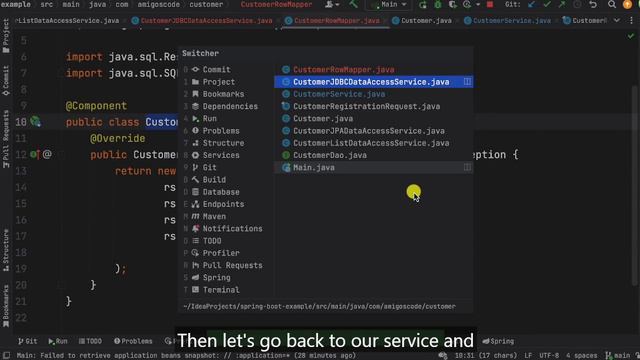Image resolution: width=640 pixels, height=360 pixels.
Task: Open the Main run configuration dropdown
Action: coord(388,4)
